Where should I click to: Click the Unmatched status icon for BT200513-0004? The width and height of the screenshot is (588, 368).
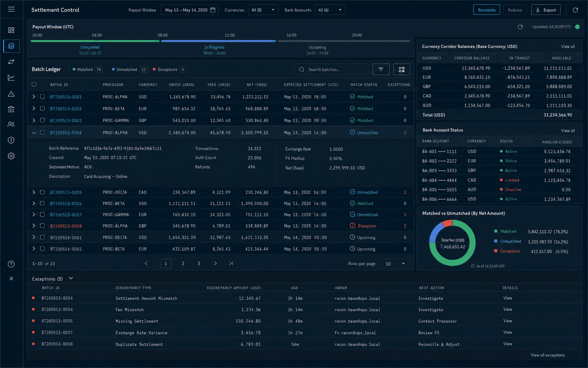pyautogui.click(x=352, y=132)
